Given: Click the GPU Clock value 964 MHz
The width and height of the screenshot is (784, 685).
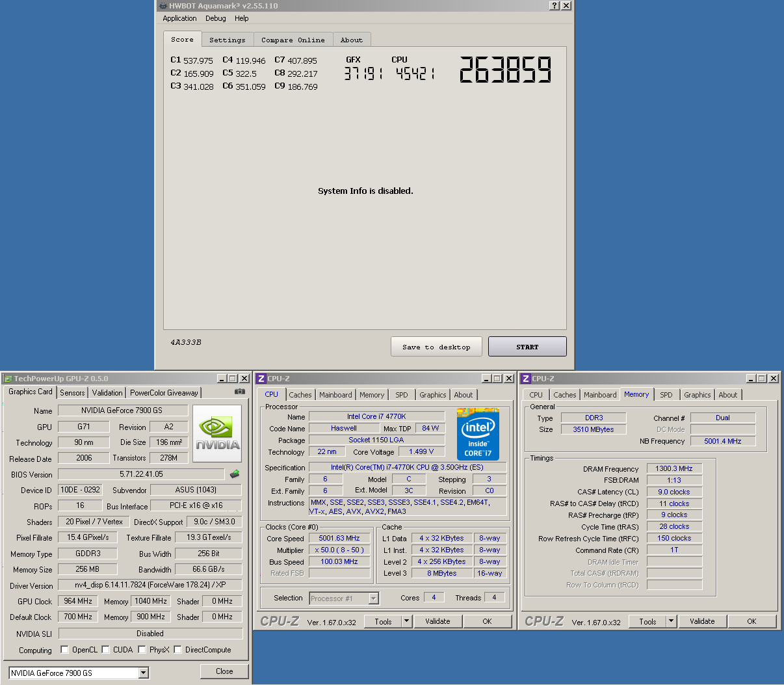Looking at the screenshot, I should click(x=78, y=601).
